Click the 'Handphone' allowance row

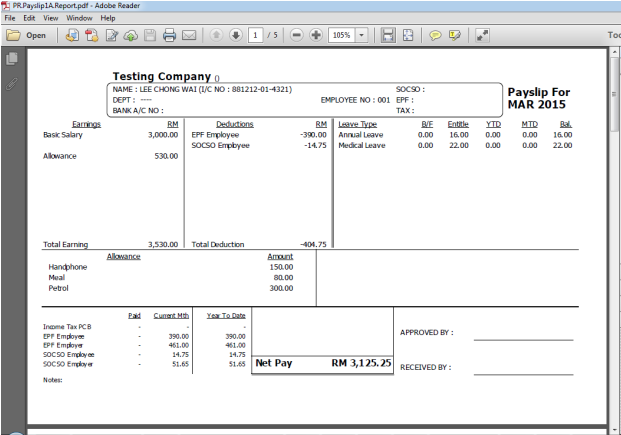point(68,267)
